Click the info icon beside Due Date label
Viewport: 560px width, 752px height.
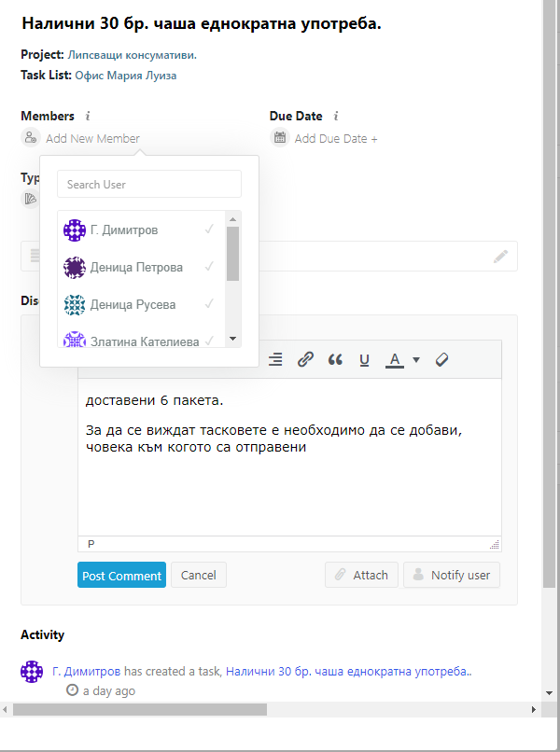(336, 117)
